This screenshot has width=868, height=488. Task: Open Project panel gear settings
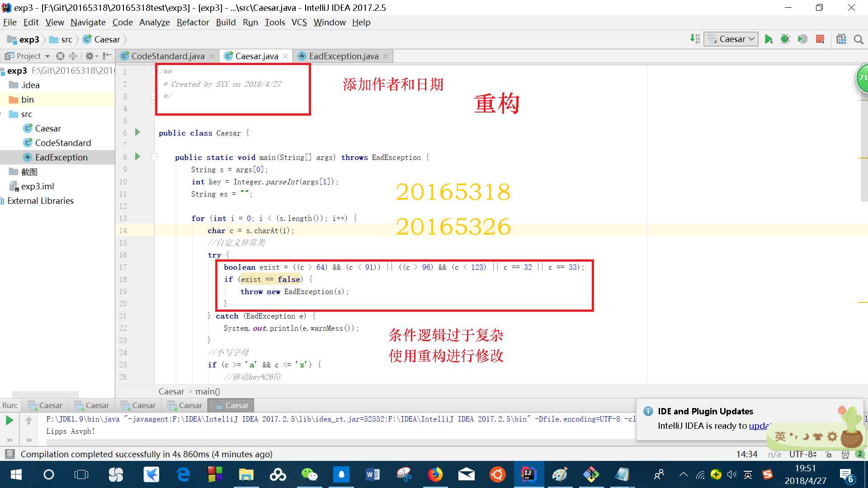pyautogui.click(x=91, y=56)
